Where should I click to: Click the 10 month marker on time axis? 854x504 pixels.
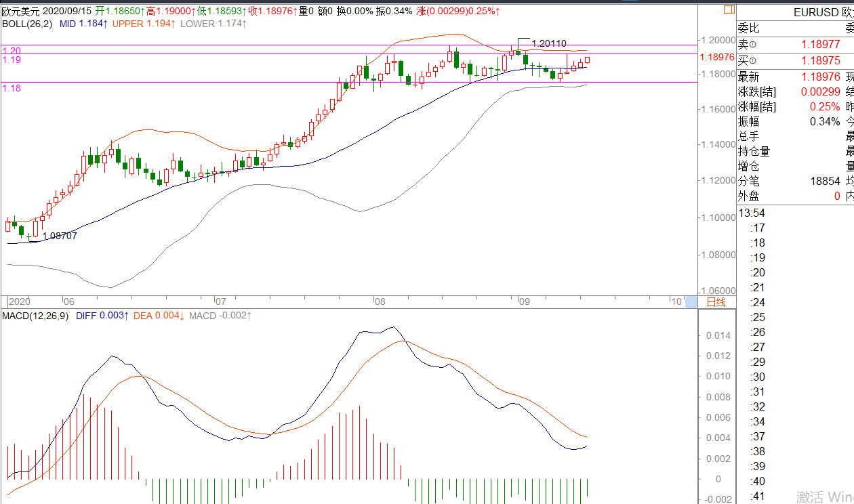pyautogui.click(x=676, y=301)
